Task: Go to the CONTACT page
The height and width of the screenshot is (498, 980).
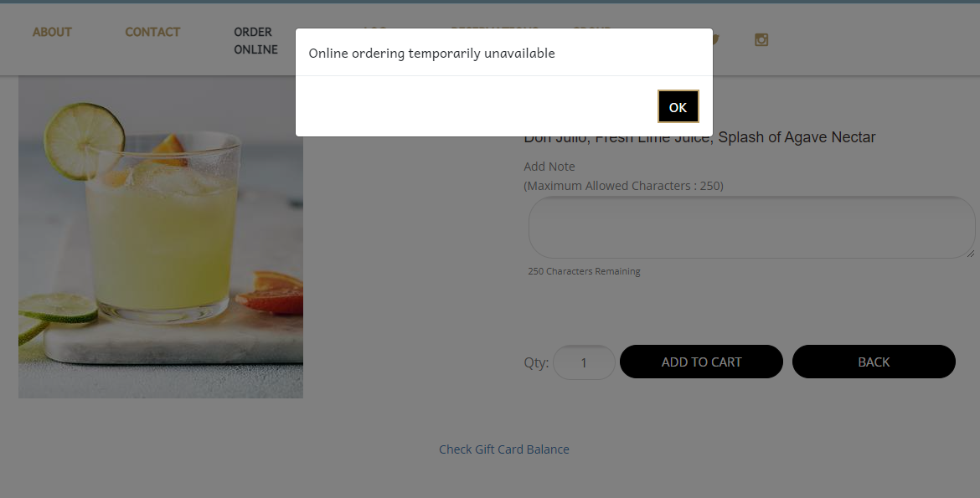Action: (x=152, y=32)
